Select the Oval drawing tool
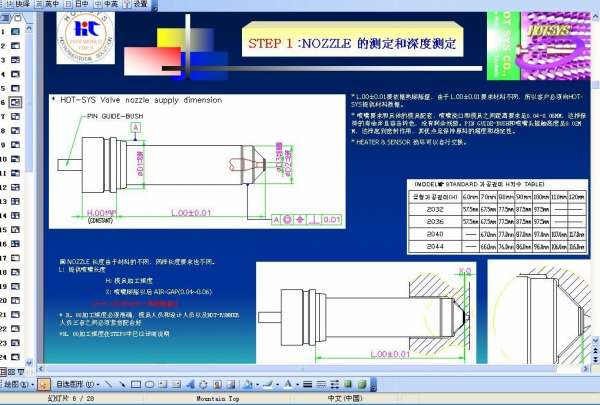The image size is (600, 405). pyautogui.click(x=150, y=384)
